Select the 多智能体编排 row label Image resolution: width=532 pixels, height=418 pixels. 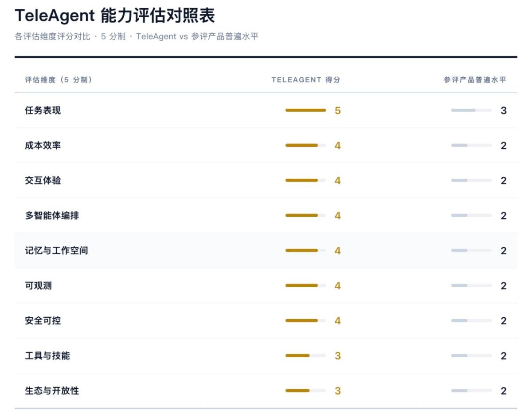tap(52, 215)
